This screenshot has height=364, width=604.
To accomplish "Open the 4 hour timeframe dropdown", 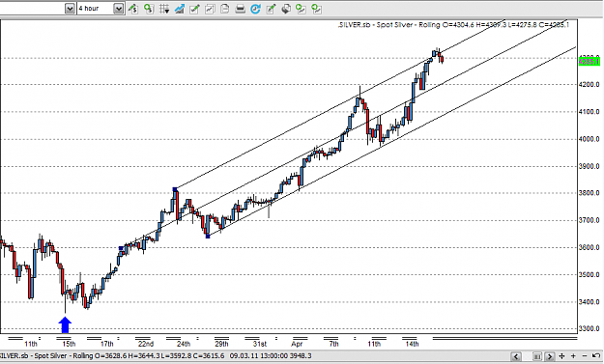I will point(119,9).
